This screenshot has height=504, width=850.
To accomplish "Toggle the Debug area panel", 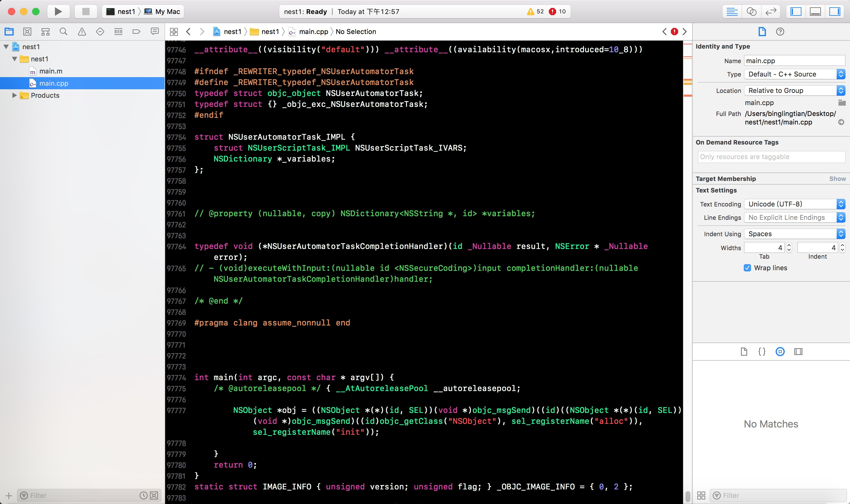I will [815, 12].
